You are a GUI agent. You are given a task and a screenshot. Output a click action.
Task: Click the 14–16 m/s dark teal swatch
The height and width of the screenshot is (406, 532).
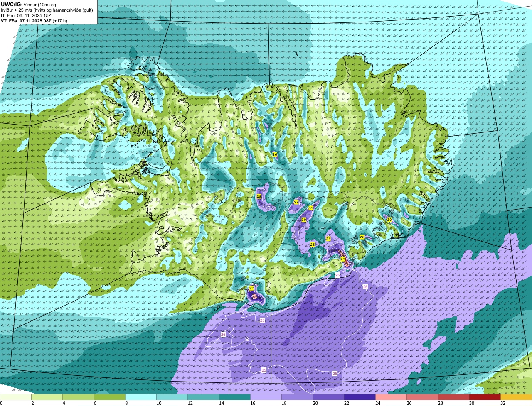pyautogui.click(x=235, y=397)
